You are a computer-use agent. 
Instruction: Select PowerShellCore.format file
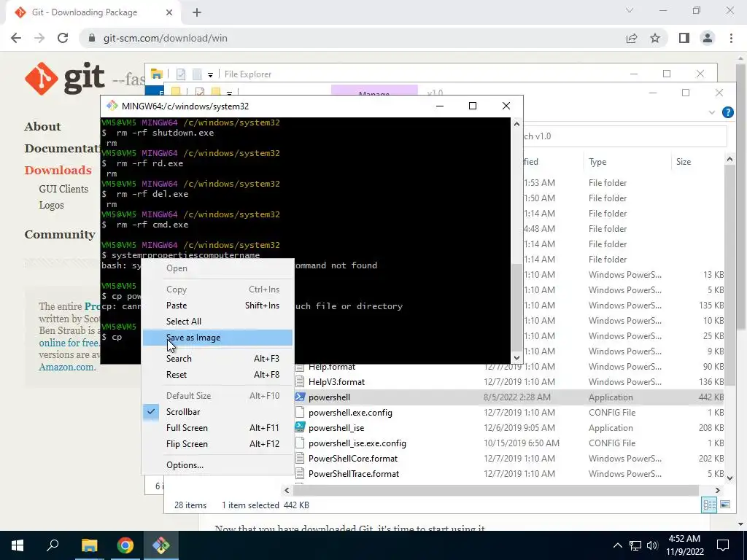click(x=353, y=459)
